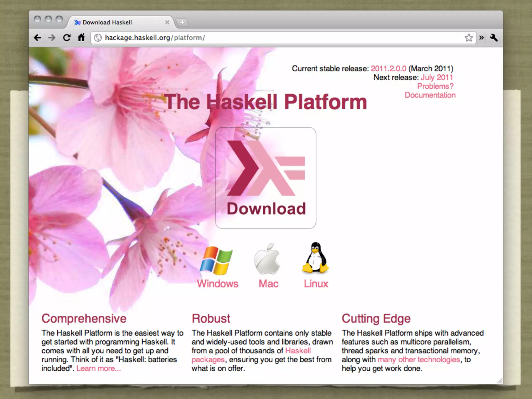This screenshot has height=399, width=532.
Task: Expand hidden extensions with the double chevron
Action: pyautogui.click(x=481, y=38)
